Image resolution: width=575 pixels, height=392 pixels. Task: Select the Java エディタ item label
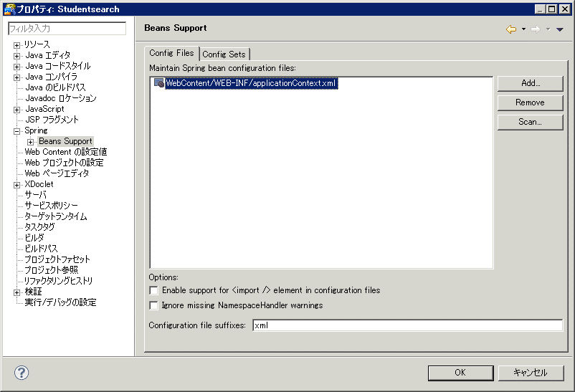click(x=47, y=55)
